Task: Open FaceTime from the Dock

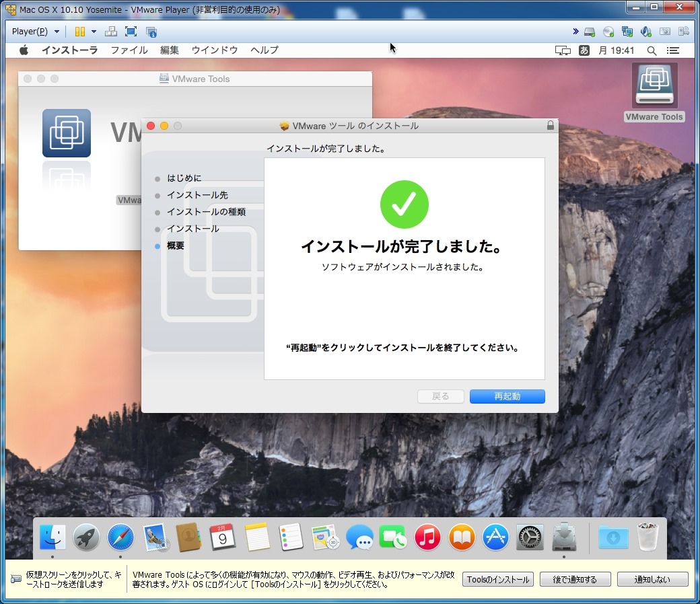Action: [393, 537]
